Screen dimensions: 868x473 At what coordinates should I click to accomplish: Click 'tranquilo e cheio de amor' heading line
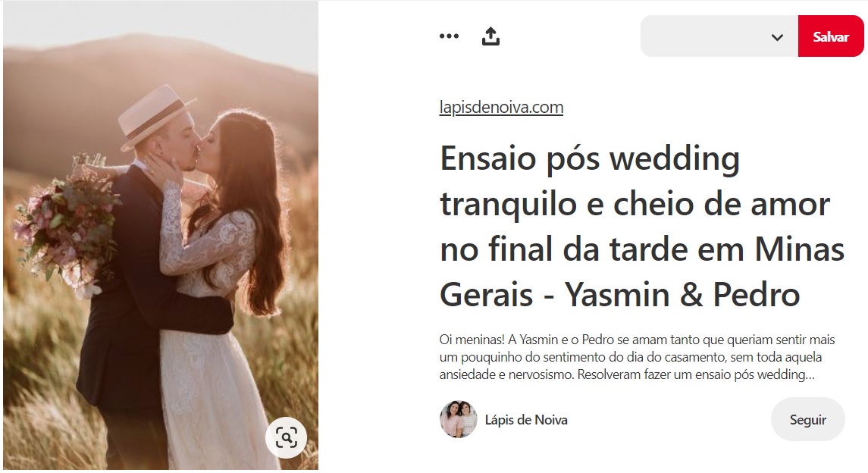tap(635, 205)
